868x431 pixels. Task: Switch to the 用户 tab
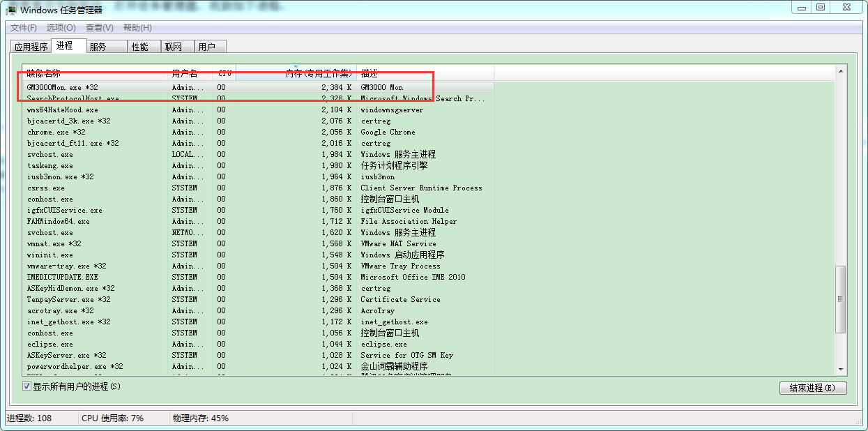tap(206, 47)
